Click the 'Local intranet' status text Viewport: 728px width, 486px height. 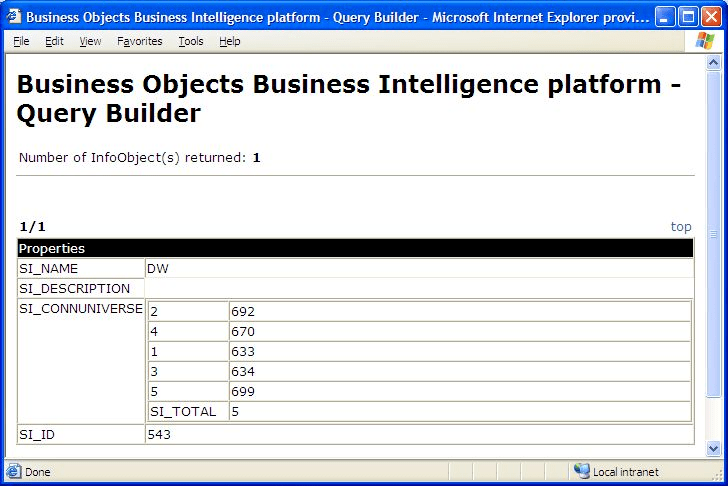(x=626, y=472)
